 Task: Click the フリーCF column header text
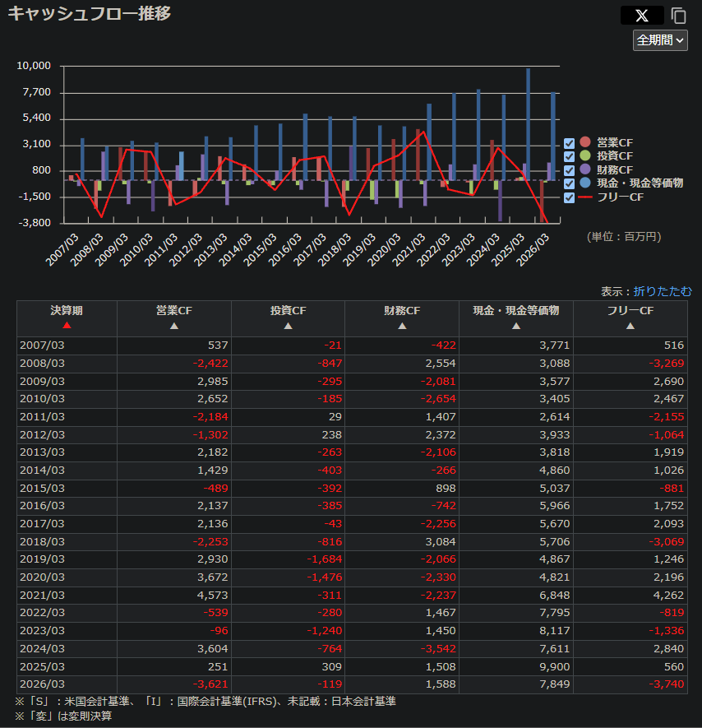pos(630,311)
